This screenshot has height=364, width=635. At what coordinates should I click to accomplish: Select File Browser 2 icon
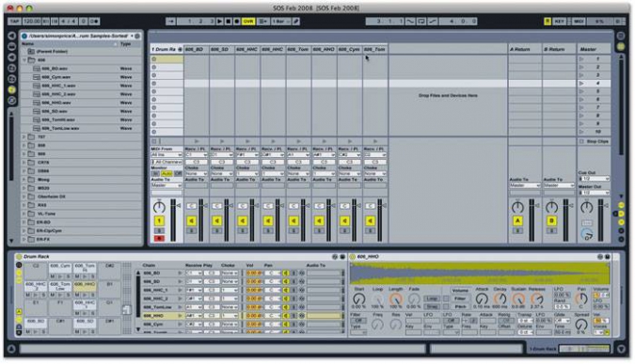[11, 79]
